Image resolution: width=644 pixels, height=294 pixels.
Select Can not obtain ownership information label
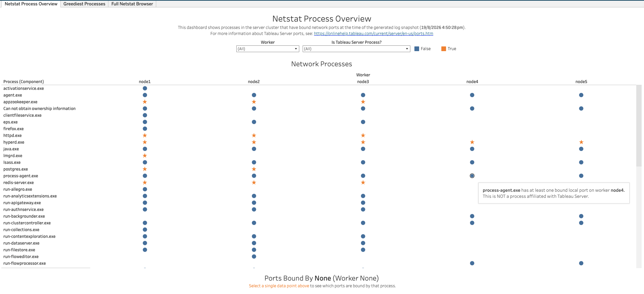click(39, 109)
